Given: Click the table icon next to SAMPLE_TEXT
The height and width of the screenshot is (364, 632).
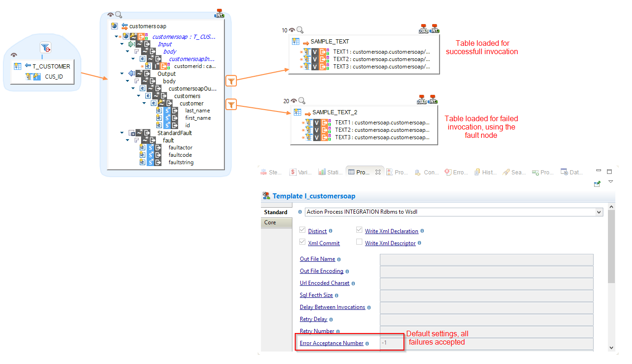Looking at the screenshot, I should 295,41.
